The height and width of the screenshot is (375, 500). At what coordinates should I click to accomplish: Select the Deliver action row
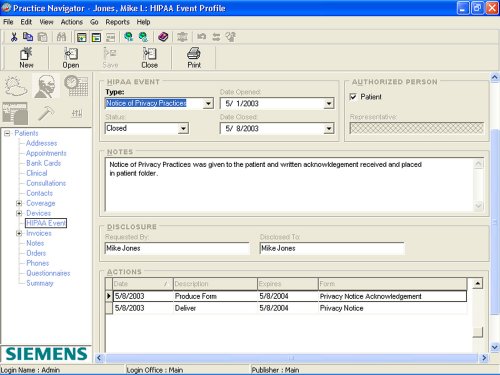289,308
